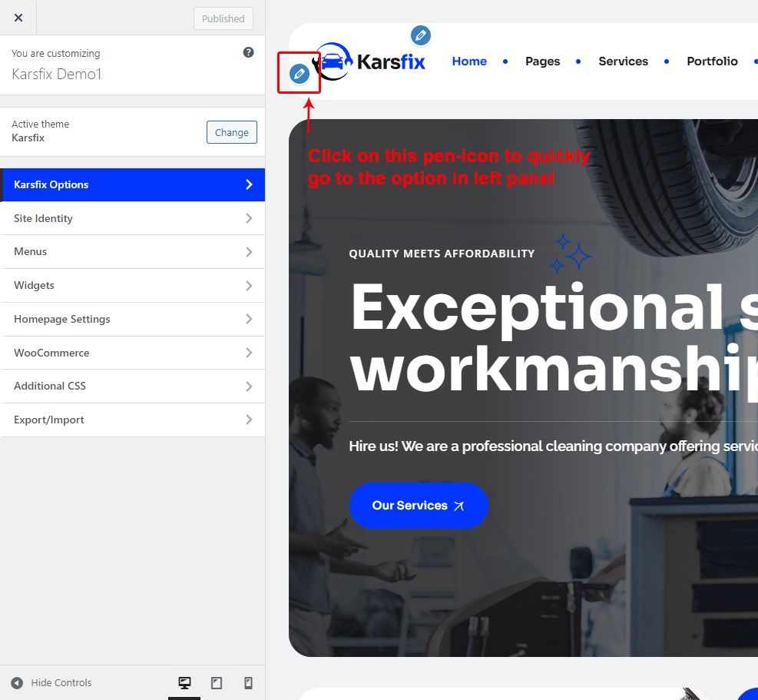Viewport: 758px width, 700px height.
Task: Open the Export/Import section
Action: click(132, 420)
